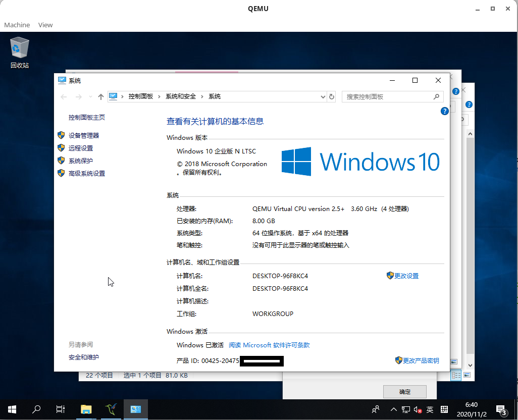Screen dimensions: 518x420
Task: Open the Action Center notifications
Action: [502, 410]
